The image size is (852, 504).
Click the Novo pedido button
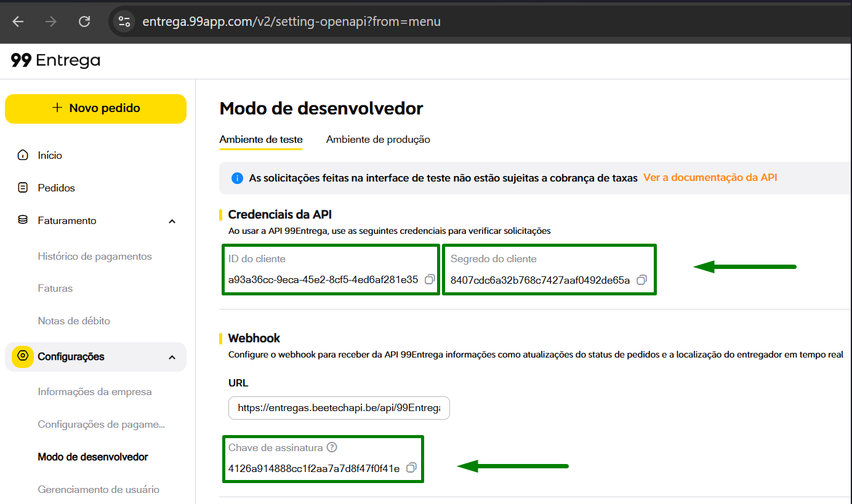(x=95, y=108)
